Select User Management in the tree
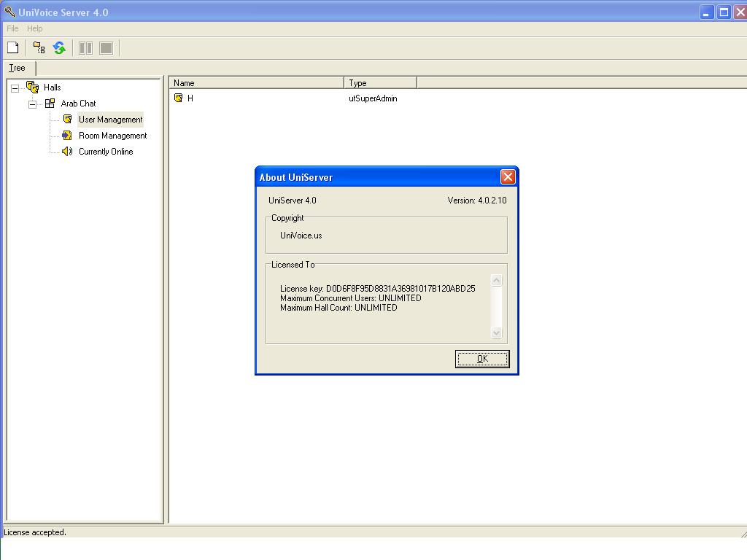 (110, 120)
